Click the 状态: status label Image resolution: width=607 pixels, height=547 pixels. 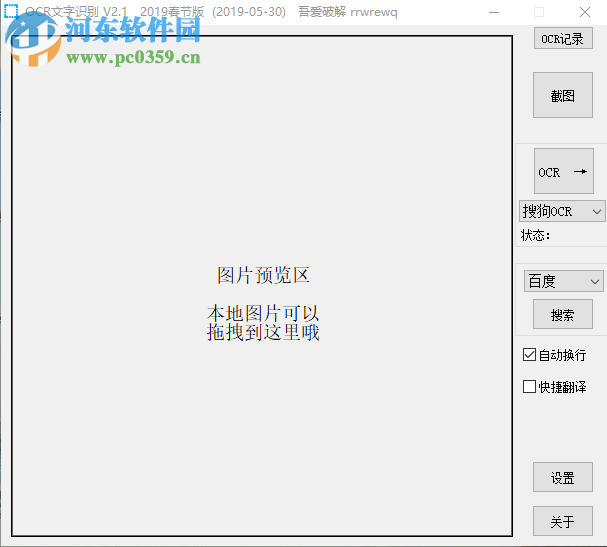[x=535, y=235]
